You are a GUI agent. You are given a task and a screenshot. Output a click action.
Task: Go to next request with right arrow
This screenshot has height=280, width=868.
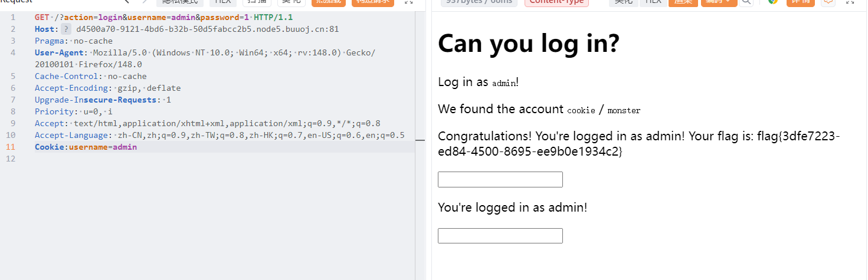click(x=145, y=2)
